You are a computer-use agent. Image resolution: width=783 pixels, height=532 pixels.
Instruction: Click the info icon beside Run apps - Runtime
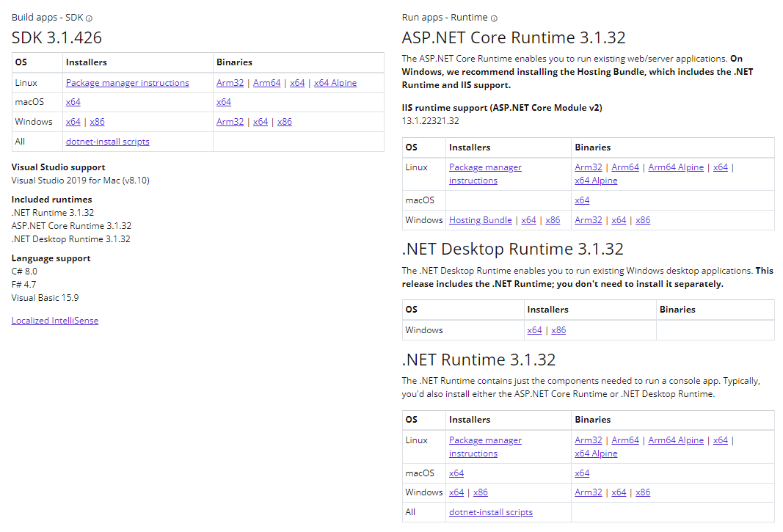[494, 18]
